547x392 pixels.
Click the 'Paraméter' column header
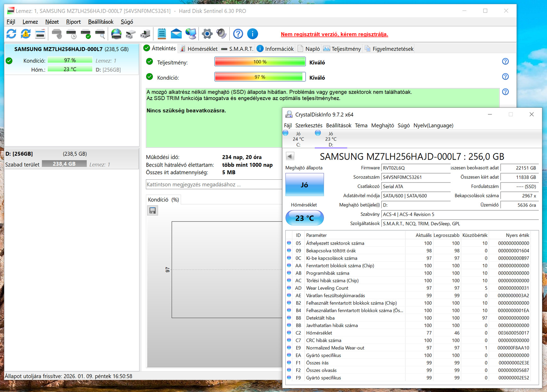coord(355,235)
